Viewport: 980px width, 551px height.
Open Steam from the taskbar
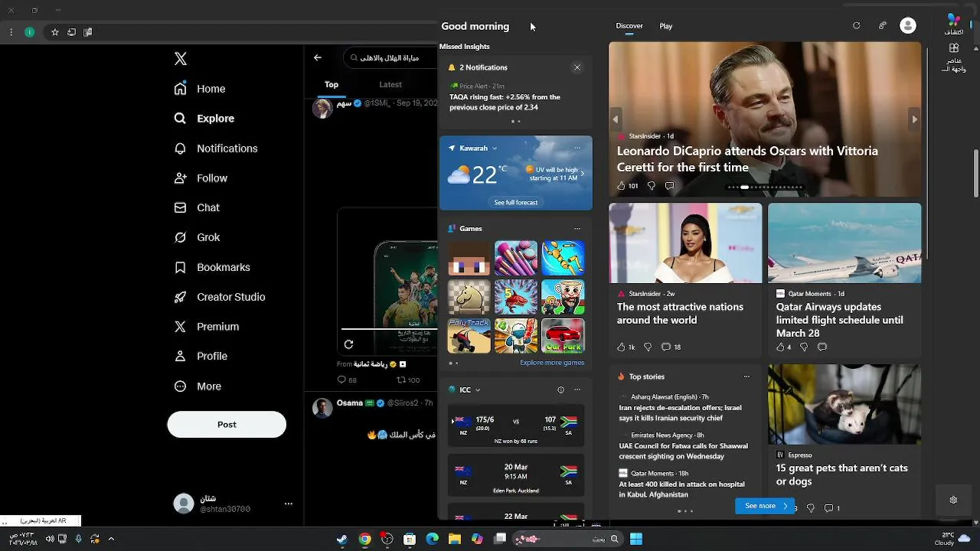pos(342,540)
